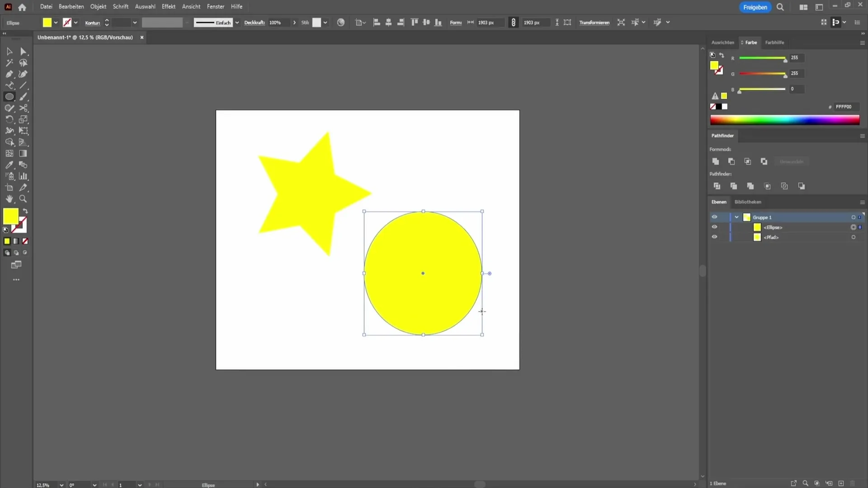Click target circle of Pfad layer
868x488 pixels.
click(x=854, y=237)
